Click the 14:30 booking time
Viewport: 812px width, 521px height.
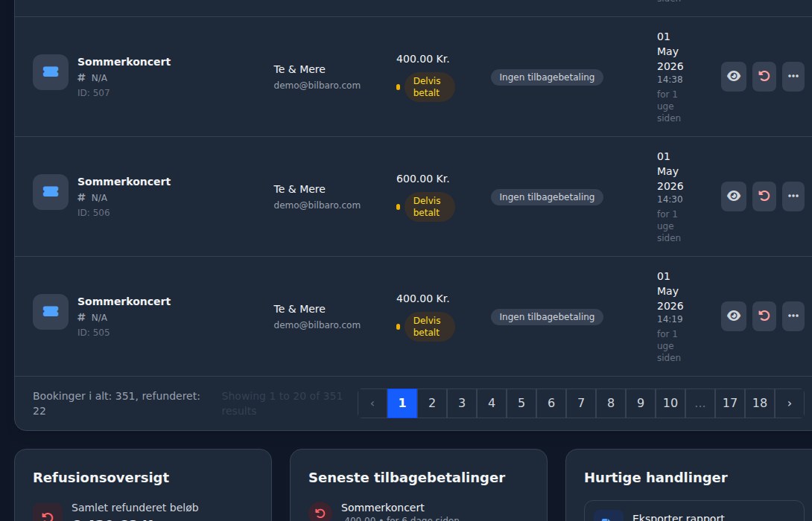click(x=670, y=199)
